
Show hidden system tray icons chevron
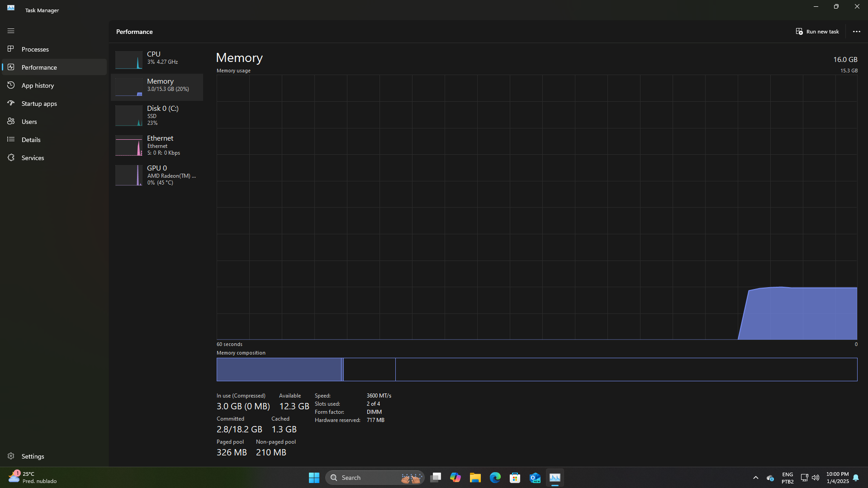755,478
